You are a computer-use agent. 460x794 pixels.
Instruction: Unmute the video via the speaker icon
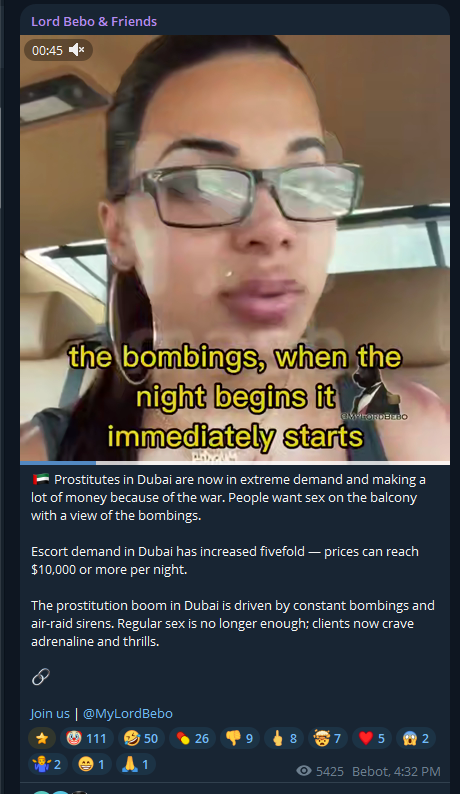pos(76,50)
